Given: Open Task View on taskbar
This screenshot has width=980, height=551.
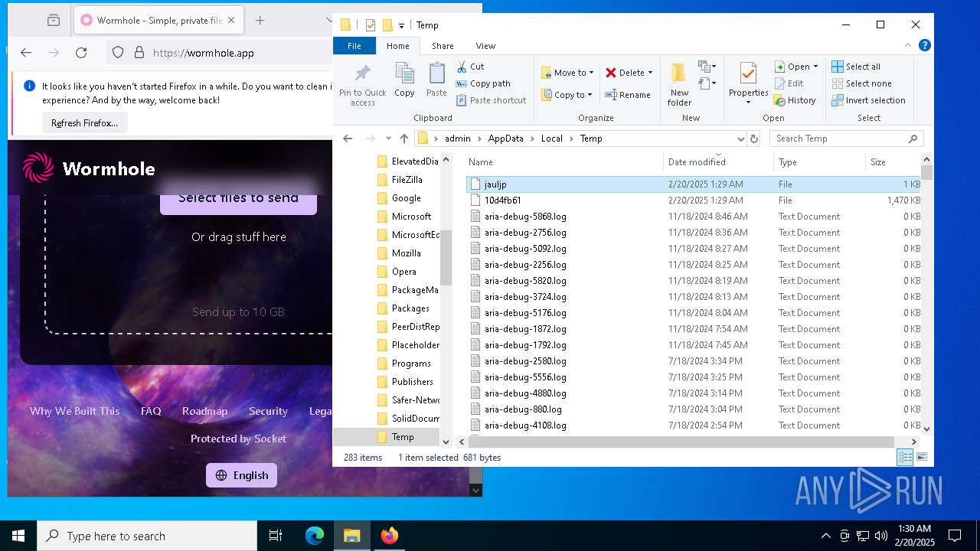Looking at the screenshot, I should [x=276, y=536].
